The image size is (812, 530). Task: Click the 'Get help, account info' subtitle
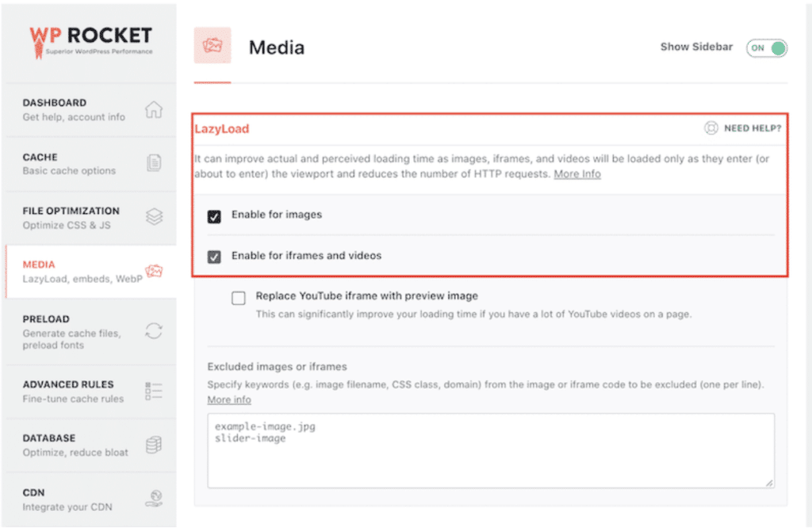point(74,117)
